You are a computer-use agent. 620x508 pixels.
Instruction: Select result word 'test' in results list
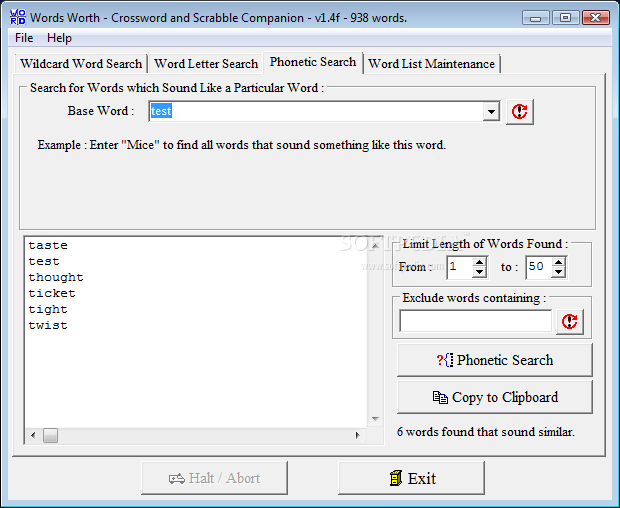pyautogui.click(x=44, y=261)
